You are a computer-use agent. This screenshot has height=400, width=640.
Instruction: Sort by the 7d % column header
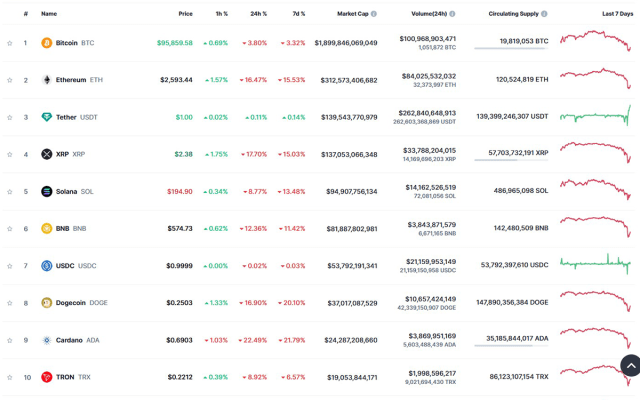[x=298, y=14]
